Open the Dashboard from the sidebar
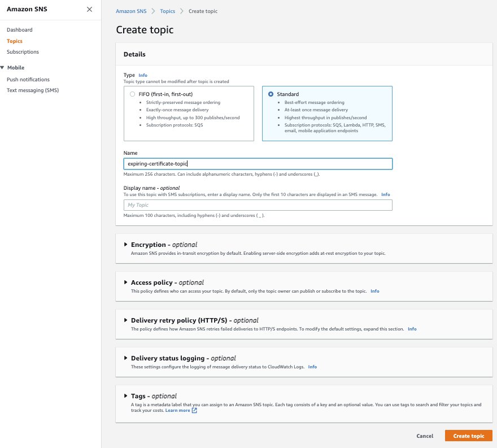 tap(19, 29)
